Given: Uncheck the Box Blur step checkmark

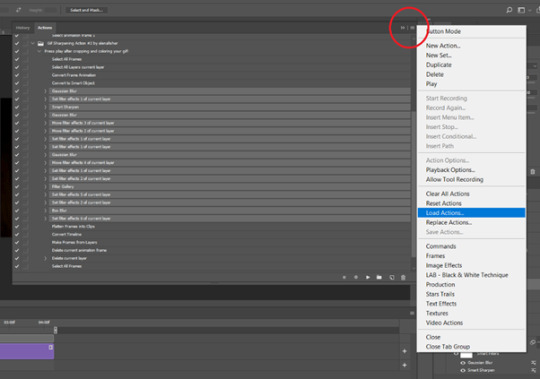Looking at the screenshot, I should tap(17, 210).
